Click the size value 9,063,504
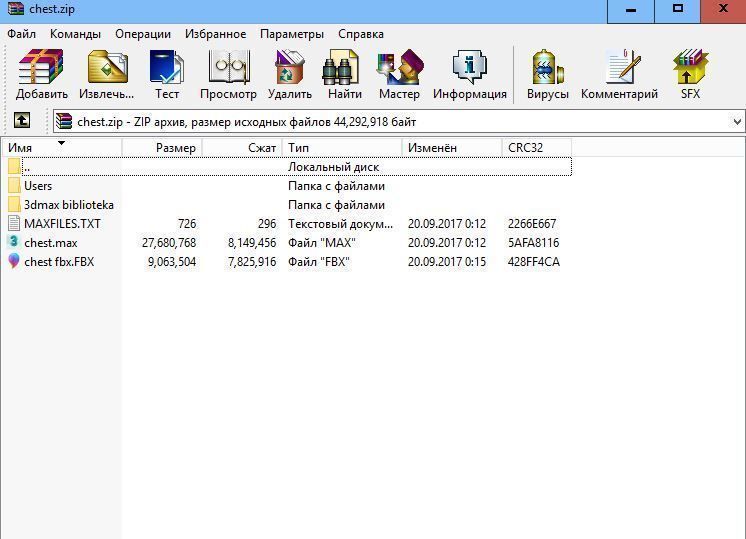The height and width of the screenshot is (539, 746). pos(172,262)
